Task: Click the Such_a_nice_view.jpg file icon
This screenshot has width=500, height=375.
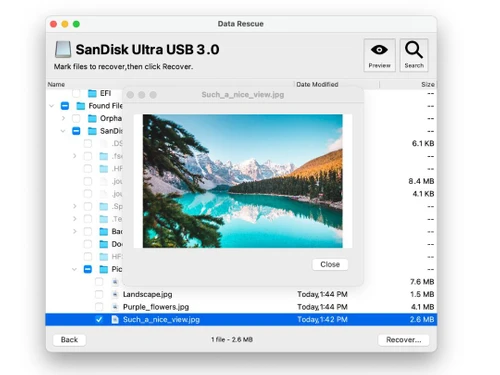Action: tap(115, 319)
